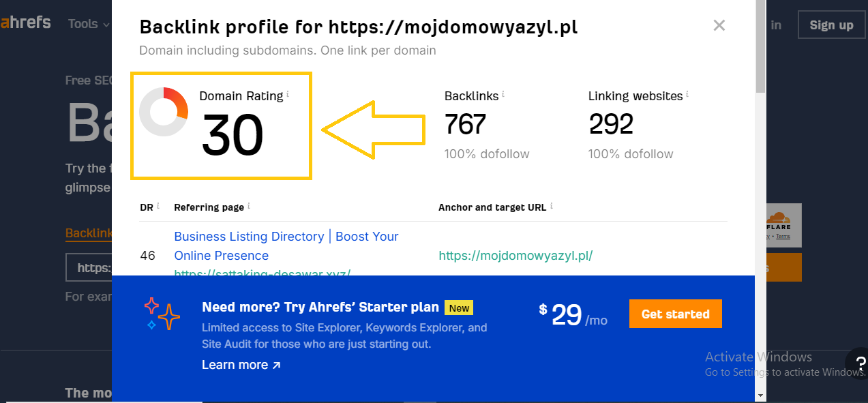Click info icon beside Referring page header
The width and height of the screenshot is (868, 403).
248,206
